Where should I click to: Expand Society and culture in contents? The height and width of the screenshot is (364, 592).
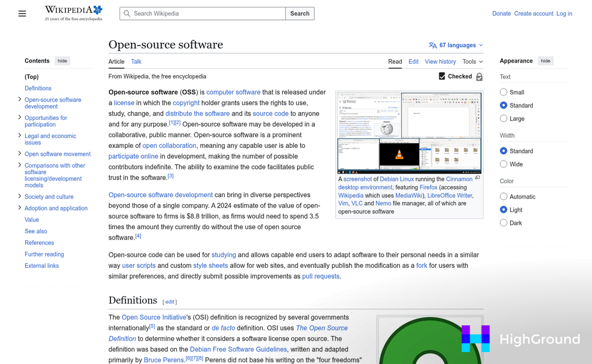19,196
